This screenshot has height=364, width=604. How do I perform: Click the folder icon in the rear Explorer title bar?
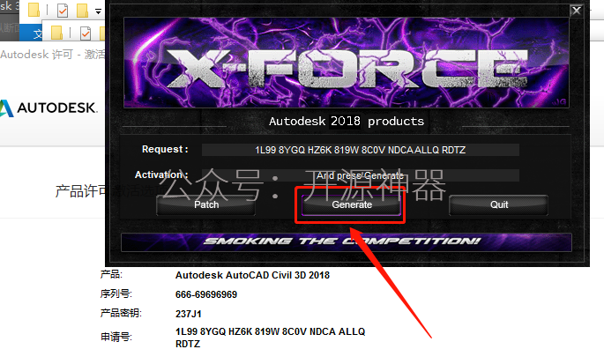tap(34, 10)
